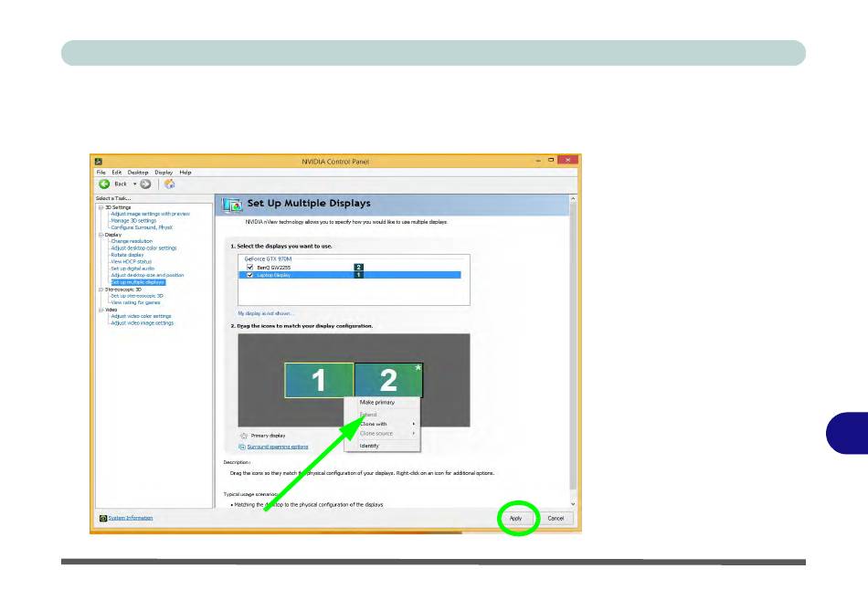Open the Help menu
The width and height of the screenshot is (868, 611).
tap(185, 172)
